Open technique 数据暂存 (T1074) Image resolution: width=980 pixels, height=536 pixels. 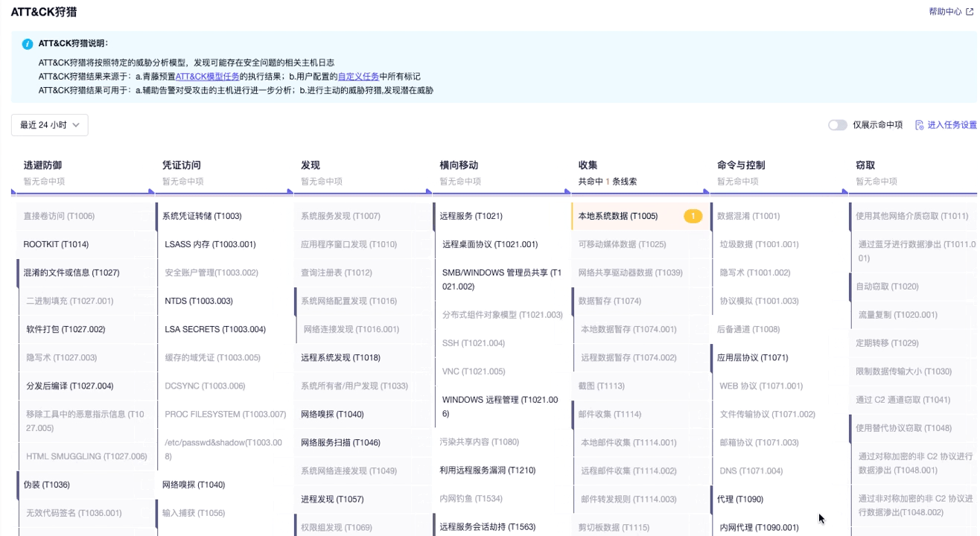[x=610, y=301]
